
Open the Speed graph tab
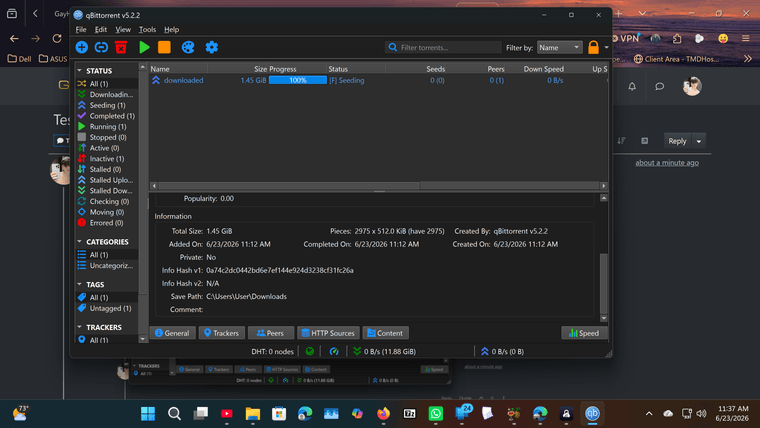584,333
